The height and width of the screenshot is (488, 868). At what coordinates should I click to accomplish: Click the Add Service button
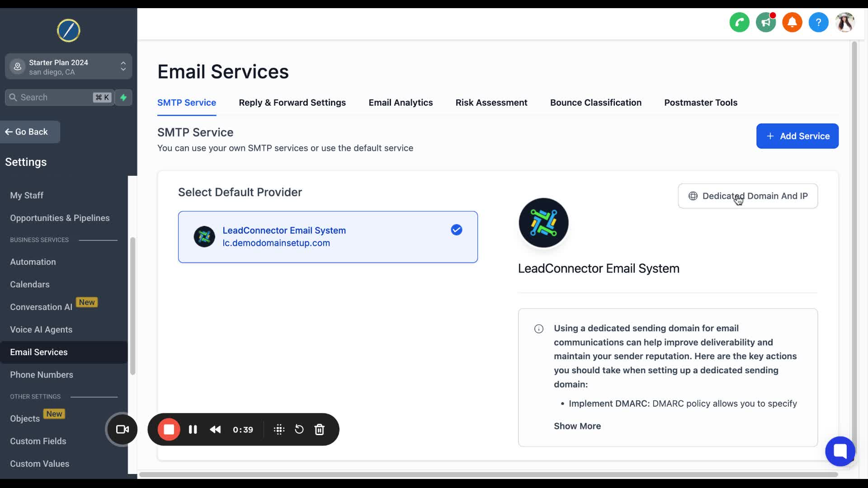pos(797,136)
